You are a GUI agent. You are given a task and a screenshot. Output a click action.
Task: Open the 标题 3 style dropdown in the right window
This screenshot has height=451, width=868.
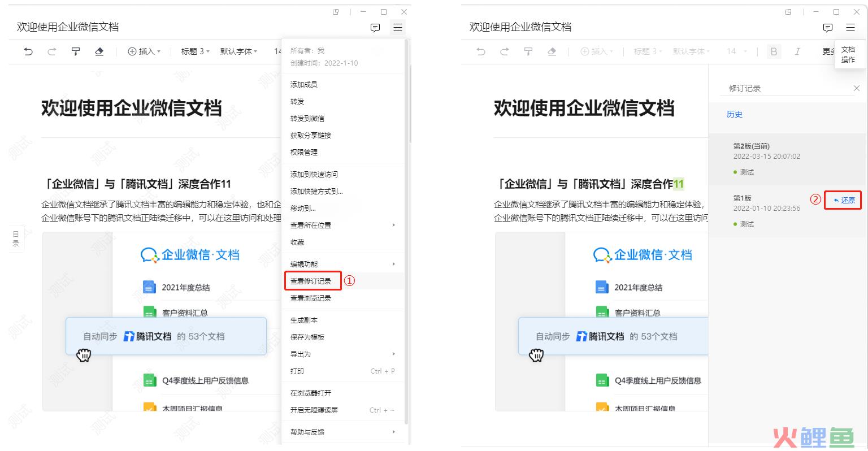pos(648,51)
